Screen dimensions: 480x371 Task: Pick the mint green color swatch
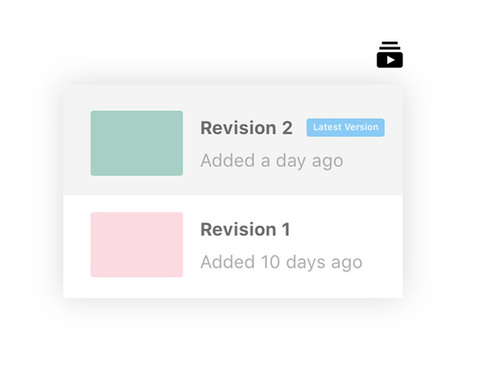pyautogui.click(x=137, y=143)
